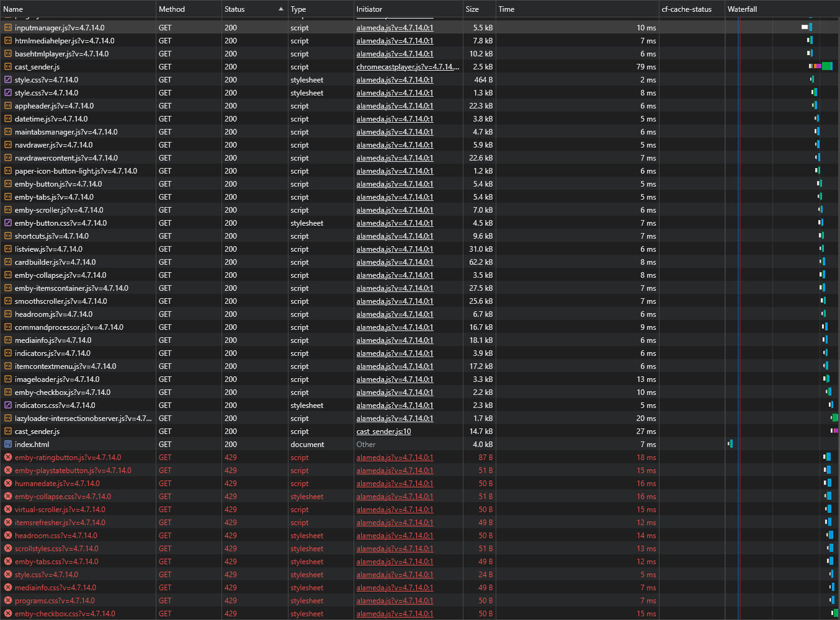Image resolution: width=840 pixels, height=620 pixels.
Task: Open the chromecastplayer.js initiator link
Action: (x=408, y=66)
